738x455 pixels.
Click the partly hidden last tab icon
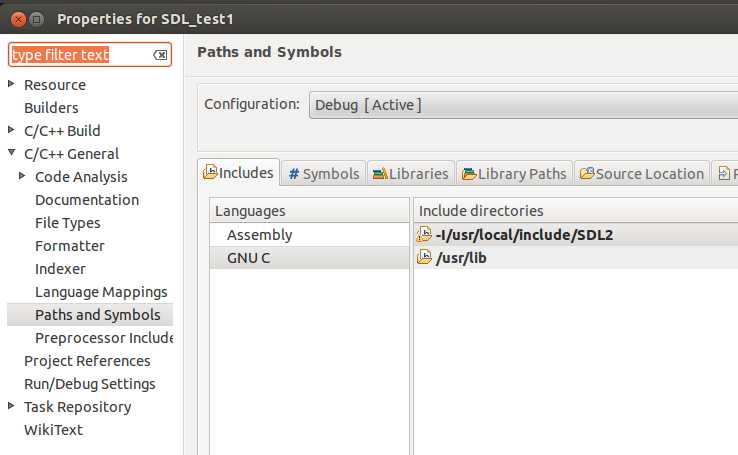click(x=724, y=174)
